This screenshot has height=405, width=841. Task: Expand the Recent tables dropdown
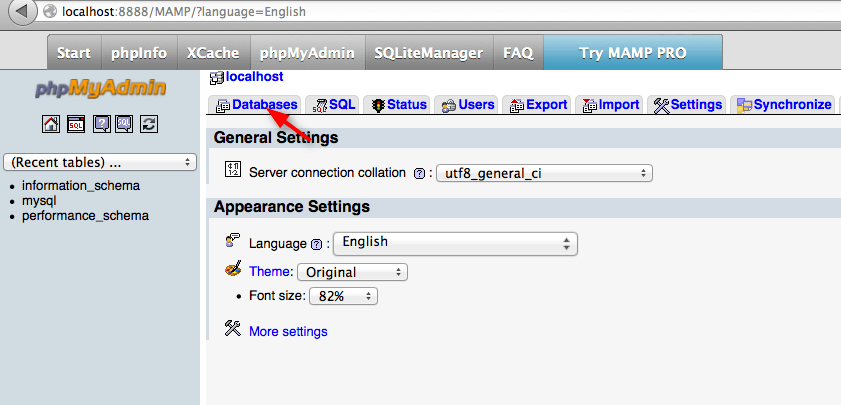(100, 163)
